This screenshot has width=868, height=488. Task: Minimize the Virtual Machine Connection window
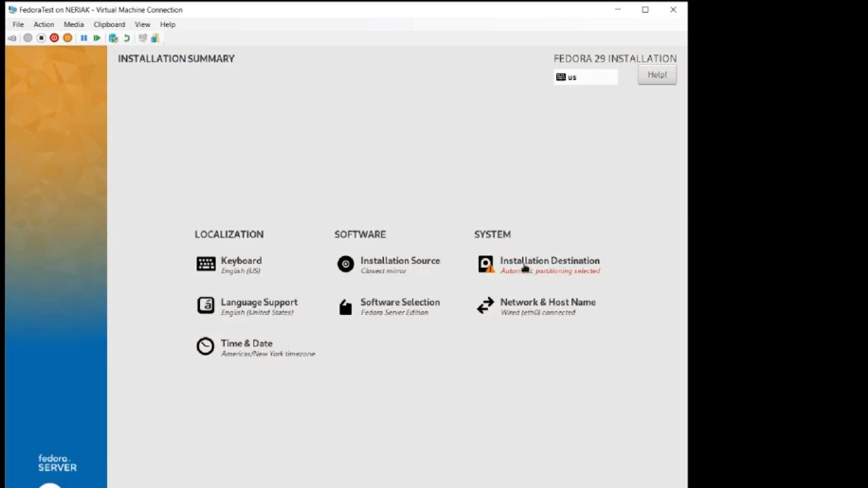click(618, 9)
